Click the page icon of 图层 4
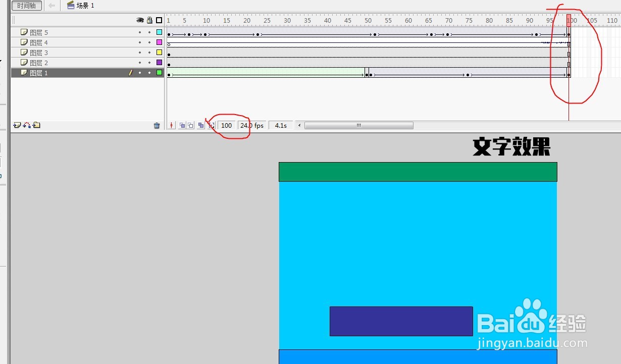 tap(24, 42)
